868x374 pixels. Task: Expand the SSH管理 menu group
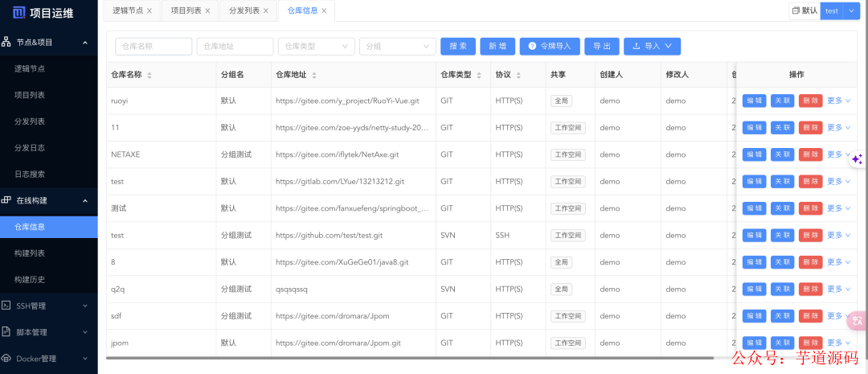84,306
